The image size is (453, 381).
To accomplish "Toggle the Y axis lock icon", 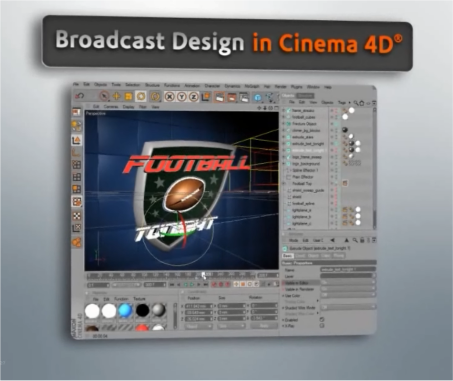I will 182,97.
